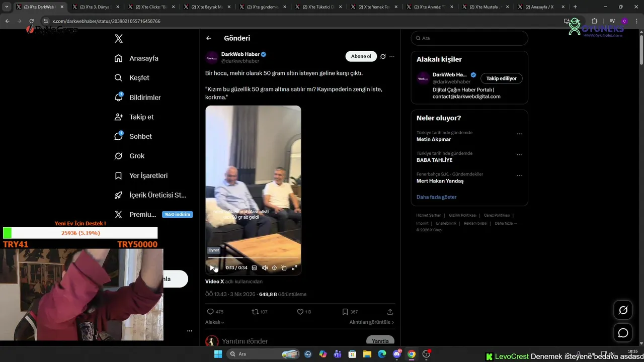The image size is (644, 362).
Task: Switch to the X'te Yemek tab
Action: [375, 7]
